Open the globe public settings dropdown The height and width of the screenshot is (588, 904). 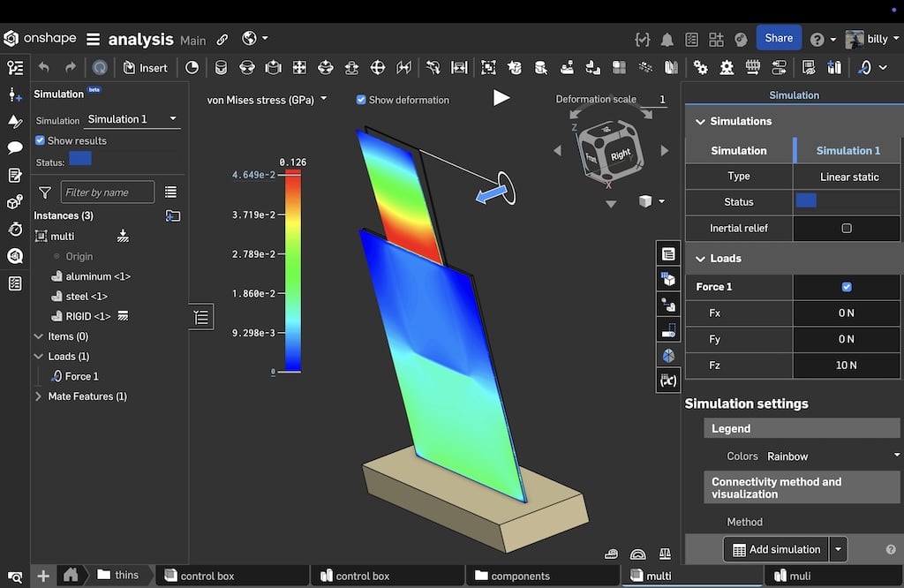pos(254,39)
